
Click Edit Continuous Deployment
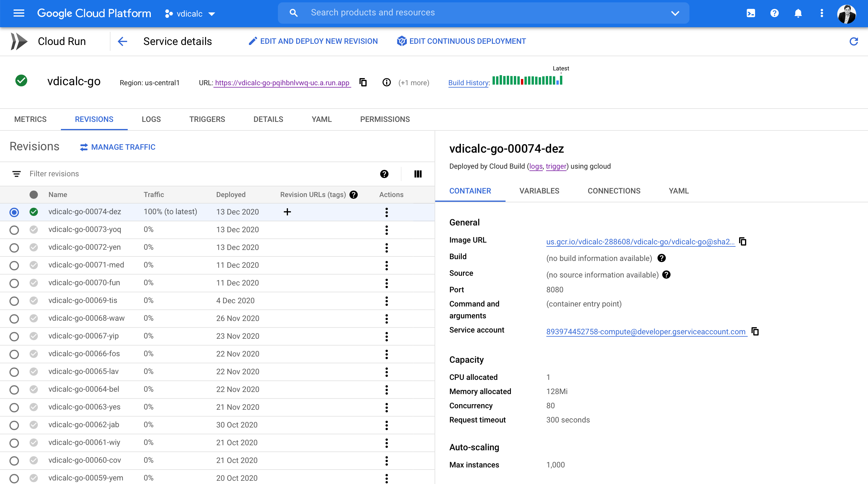(x=461, y=41)
